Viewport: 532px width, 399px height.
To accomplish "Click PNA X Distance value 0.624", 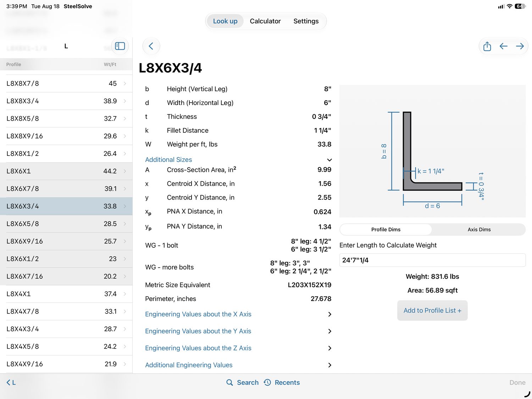I will click(x=322, y=212).
